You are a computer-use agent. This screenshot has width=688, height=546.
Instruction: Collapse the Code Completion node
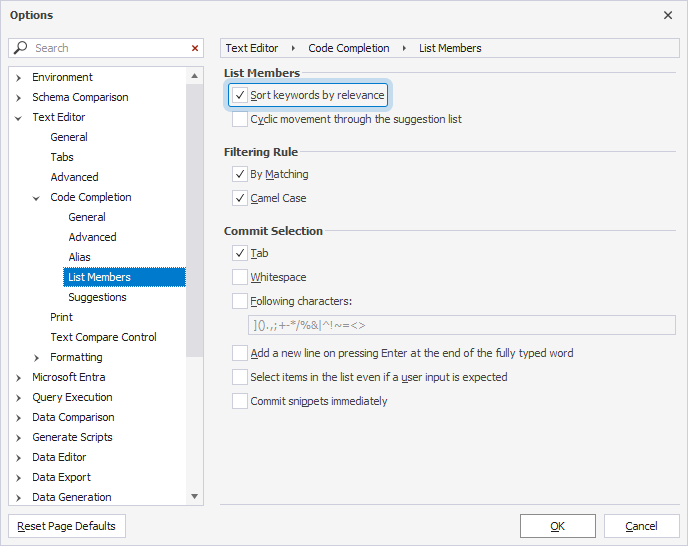point(37,197)
